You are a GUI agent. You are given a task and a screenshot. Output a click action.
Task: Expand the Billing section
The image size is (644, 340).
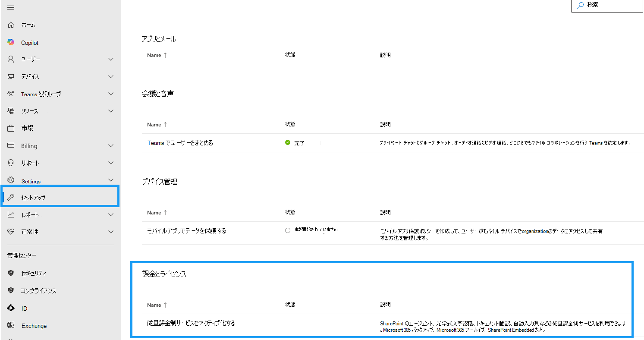(111, 145)
